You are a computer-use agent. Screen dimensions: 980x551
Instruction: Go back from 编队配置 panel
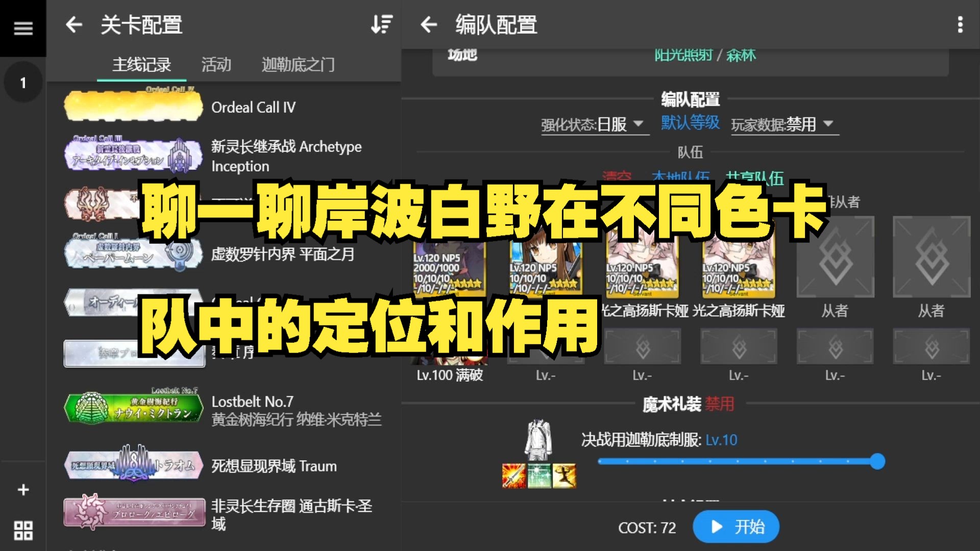point(429,24)
